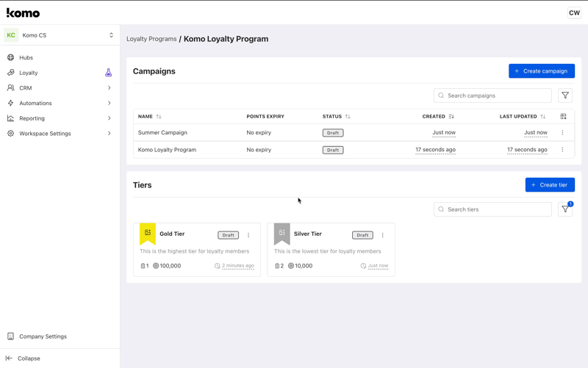
Task: Open Gold Tier card options menu
Action: [x=248, y=235]
